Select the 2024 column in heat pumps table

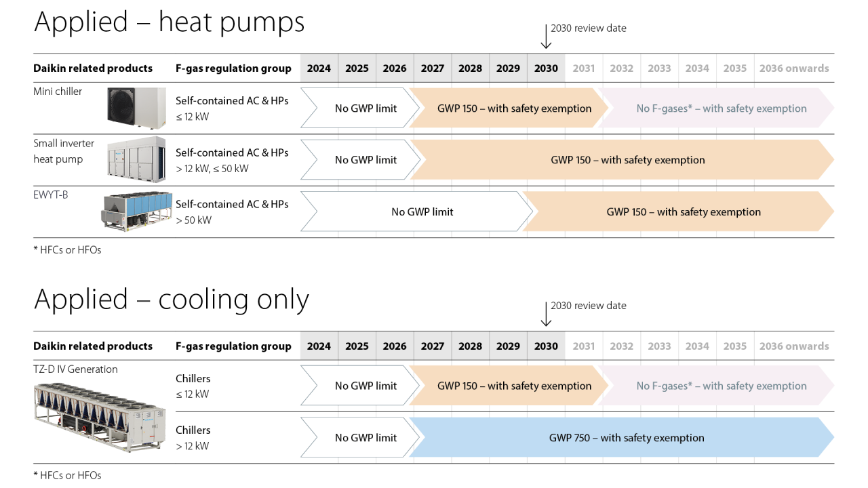tap(319, 68)
